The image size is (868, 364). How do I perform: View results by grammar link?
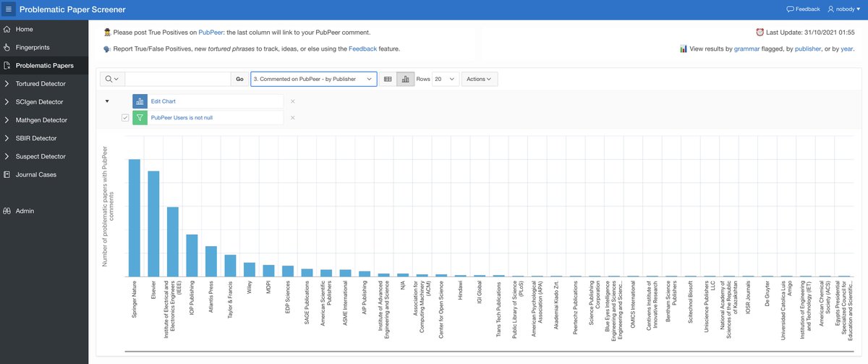click(745, 48)
